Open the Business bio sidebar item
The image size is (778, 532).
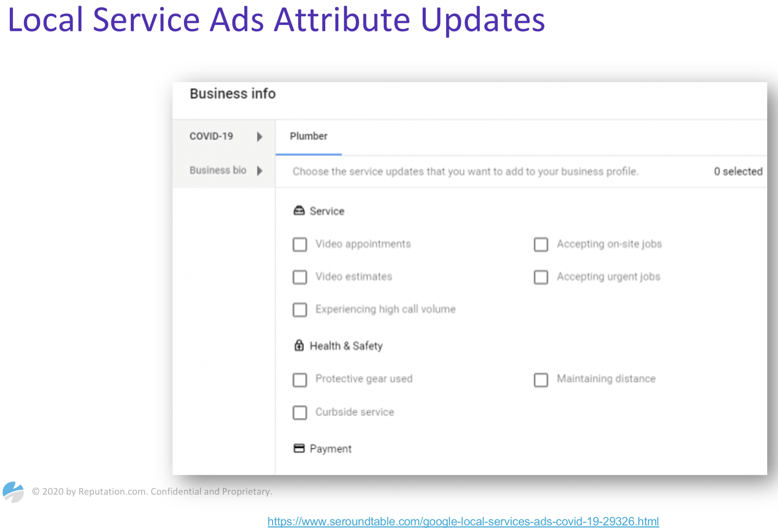tap(224, 171)
